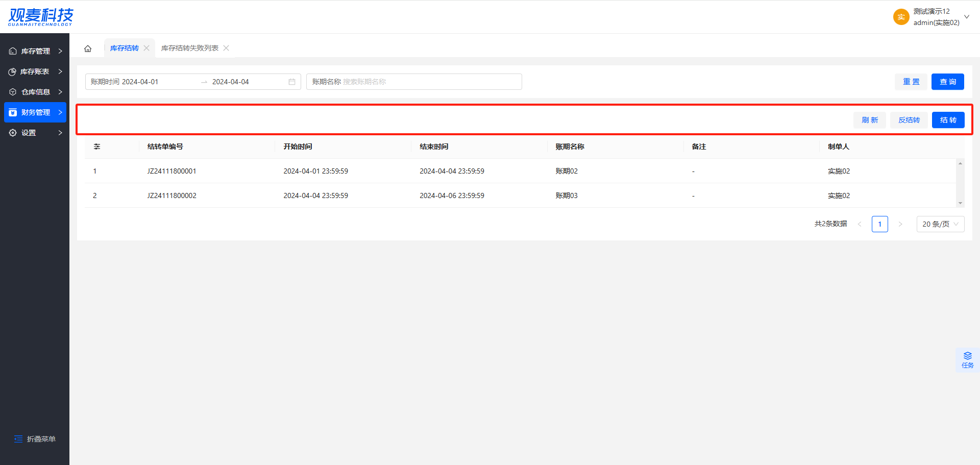Click the 观麦科技 logo
Viewport: 980px width, 465px height.
(41, 17)
